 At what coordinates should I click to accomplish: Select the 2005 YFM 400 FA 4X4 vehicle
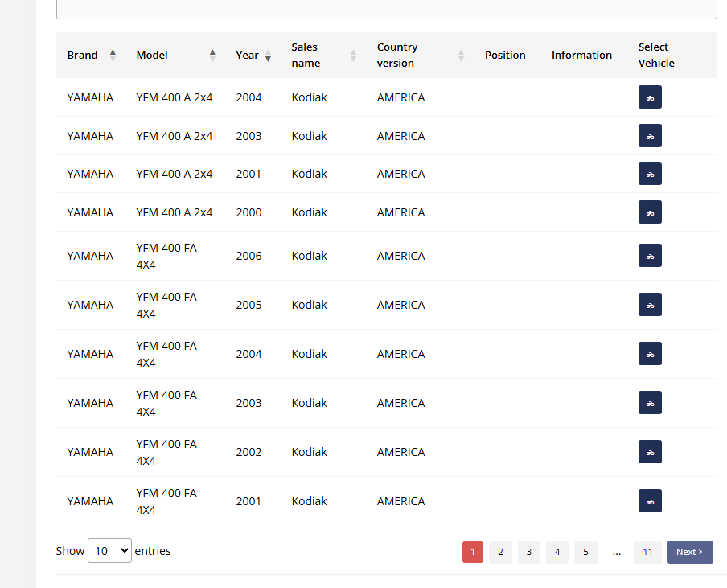tap(650, 305)
